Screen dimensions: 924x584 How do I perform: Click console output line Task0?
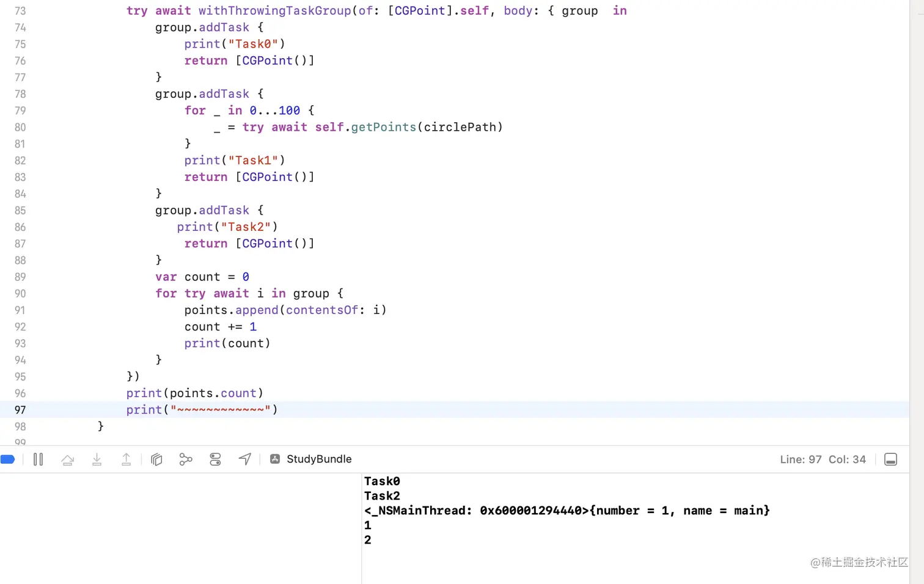click(x=382, y=481)
